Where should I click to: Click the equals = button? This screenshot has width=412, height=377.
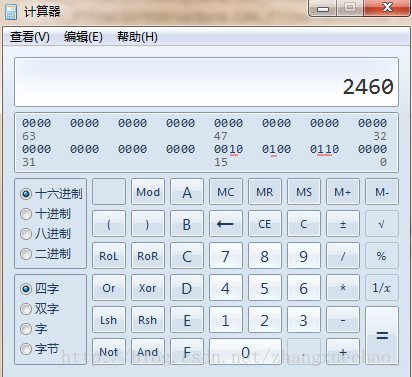(382, 336)
